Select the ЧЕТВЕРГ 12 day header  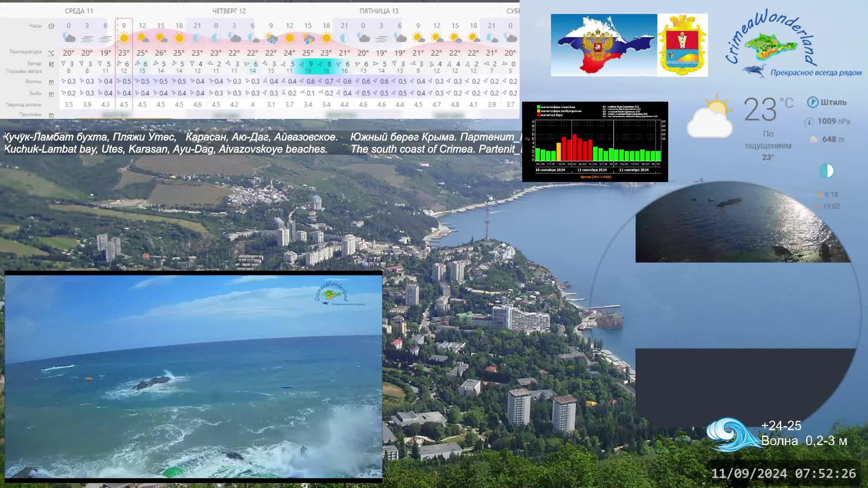coord(229,11)
